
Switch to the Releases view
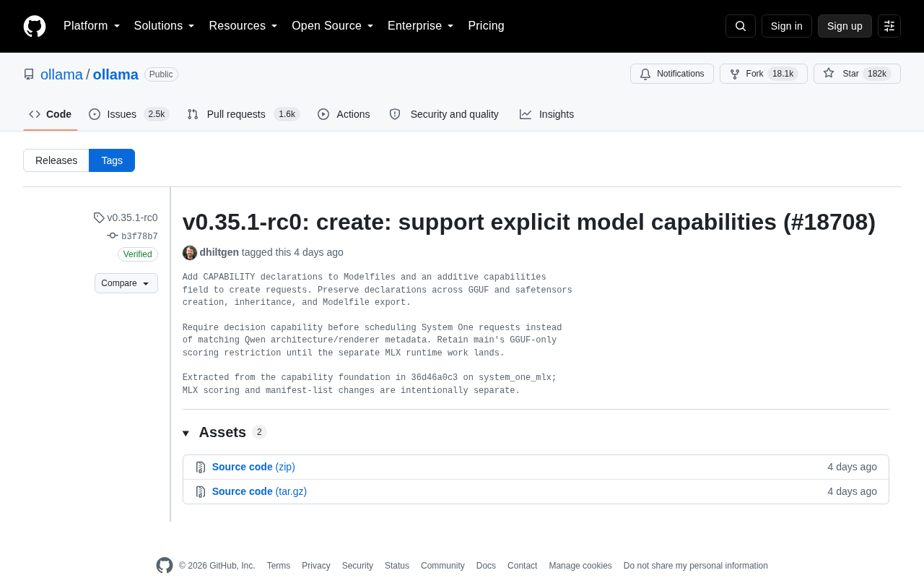tap(56, 160)
